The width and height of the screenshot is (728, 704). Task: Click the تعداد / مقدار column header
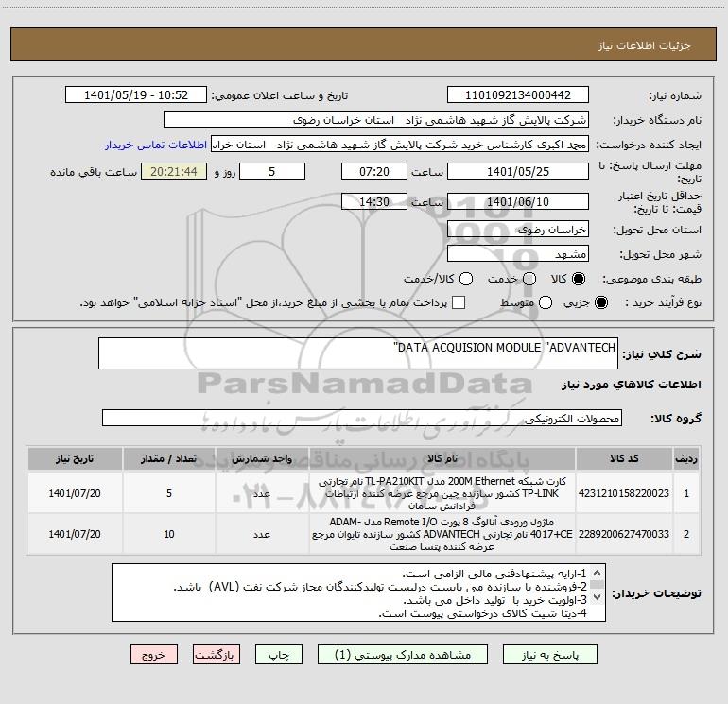[x=169, y=459]
